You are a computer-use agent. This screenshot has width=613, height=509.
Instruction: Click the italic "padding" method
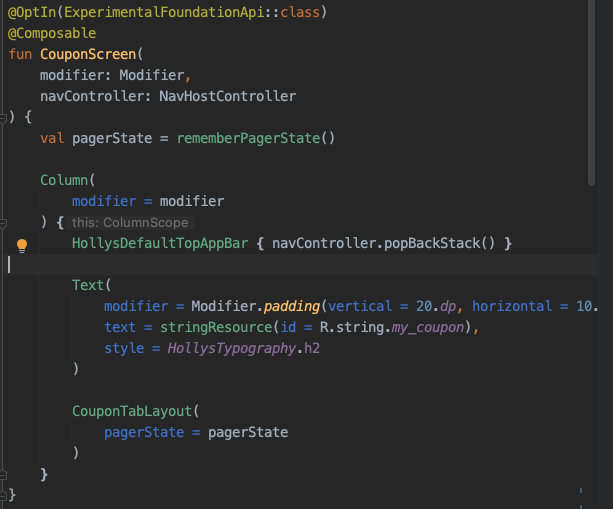pos(292,306)
